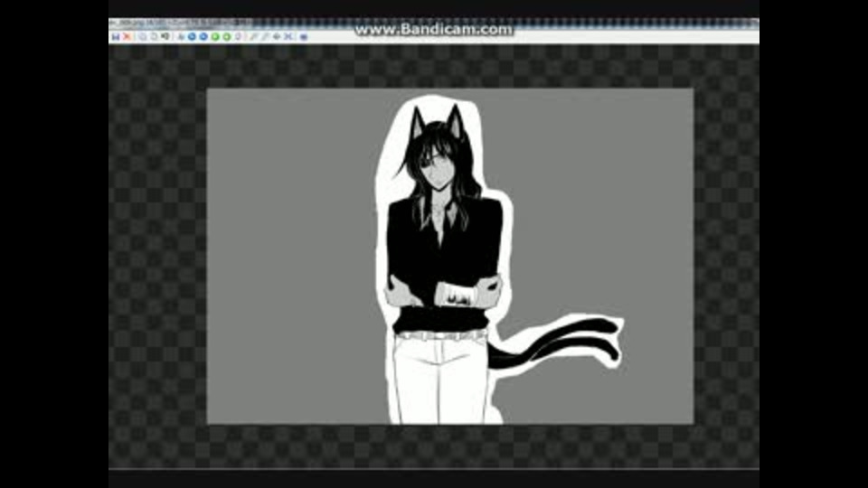Viewport: 868px width, 488px height.
Task: Click the red X delete icon
Action: pyautogui.click(x=127, y=36)
